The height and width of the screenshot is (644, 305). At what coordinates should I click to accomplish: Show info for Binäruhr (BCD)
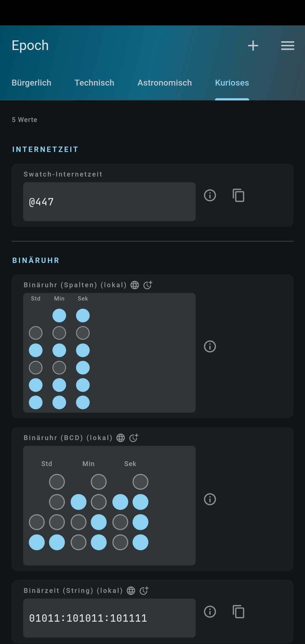point(210,499)
